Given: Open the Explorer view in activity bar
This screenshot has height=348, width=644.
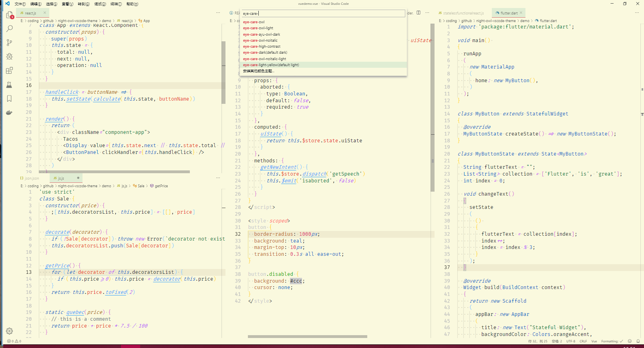Looking at the screenshot, I should (10, 15).
